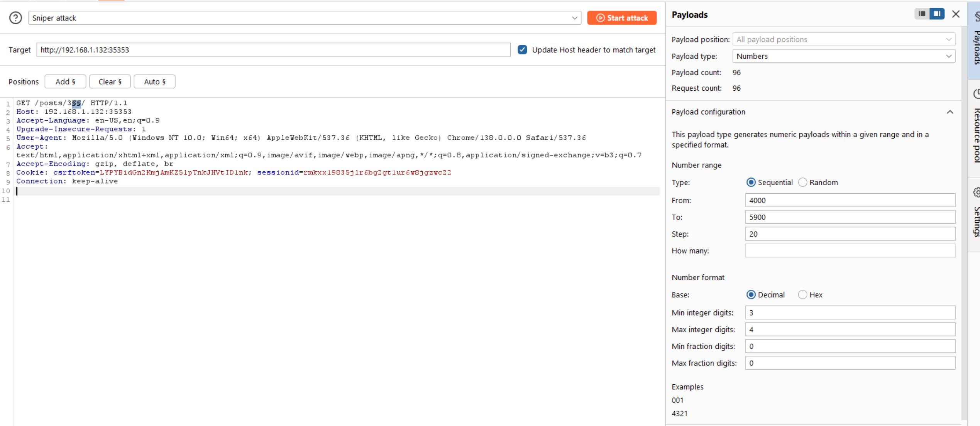Image resolution: width=980 pixels, height=426 pixels.
Task: Open the Payload type Numbers dropdown
Action: tap(844, 56)
